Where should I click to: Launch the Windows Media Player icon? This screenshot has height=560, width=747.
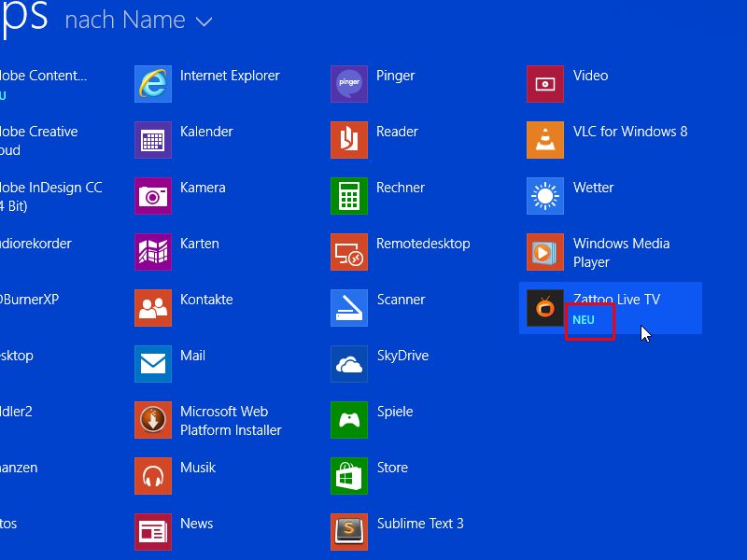545,252
